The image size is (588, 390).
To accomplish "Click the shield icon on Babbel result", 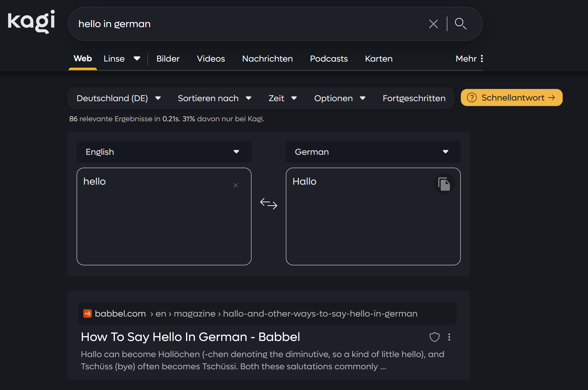I will click(435, 337).
